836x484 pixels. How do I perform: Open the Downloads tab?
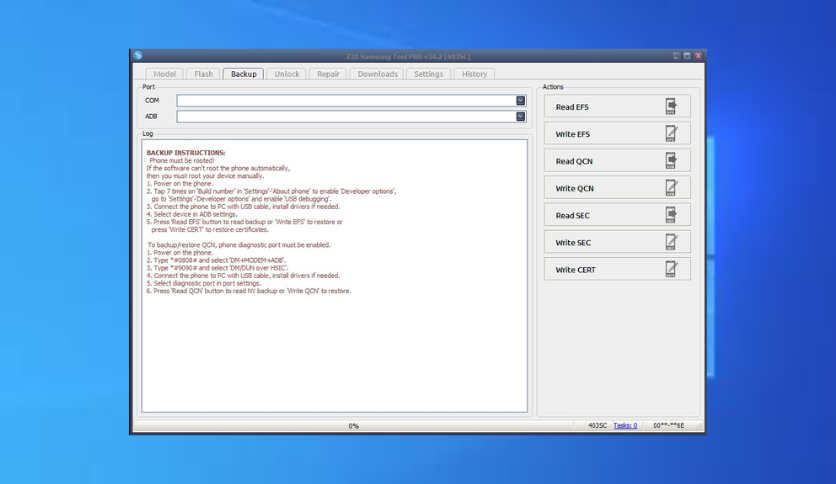[377, 74]
